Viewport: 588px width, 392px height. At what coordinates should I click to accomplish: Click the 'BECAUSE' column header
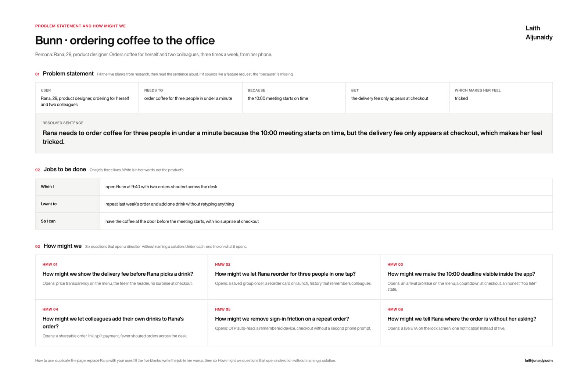tap(257, 90)
